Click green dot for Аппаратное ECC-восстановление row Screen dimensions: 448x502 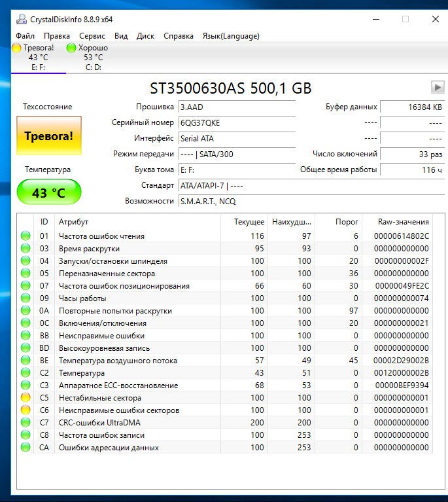click(26, 385)
